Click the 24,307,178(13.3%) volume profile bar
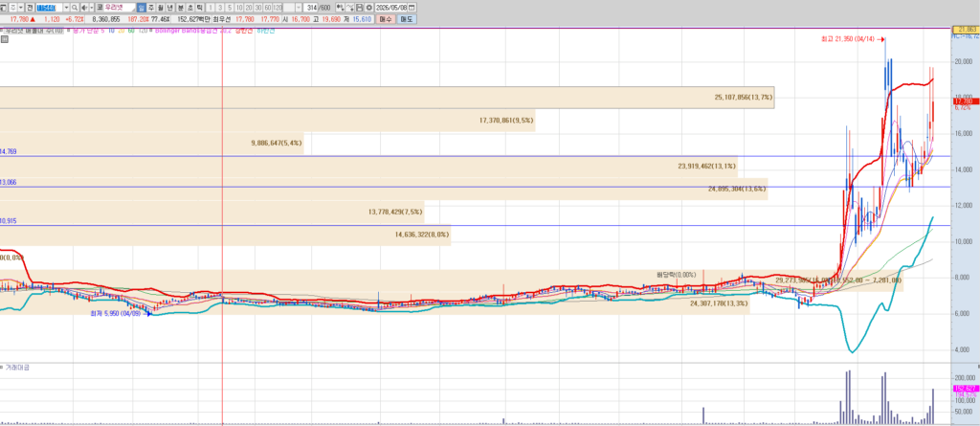 [x=375, y=303]
